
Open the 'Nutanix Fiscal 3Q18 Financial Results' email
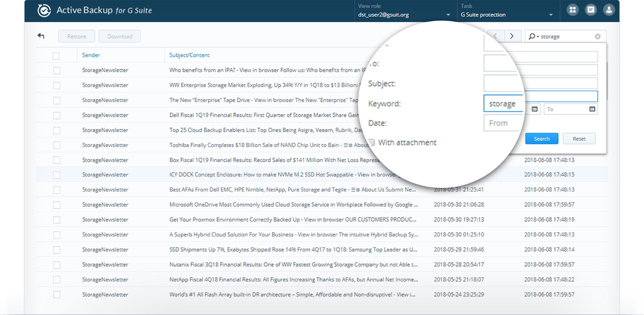pyautogui.click(x=293, y=265)
